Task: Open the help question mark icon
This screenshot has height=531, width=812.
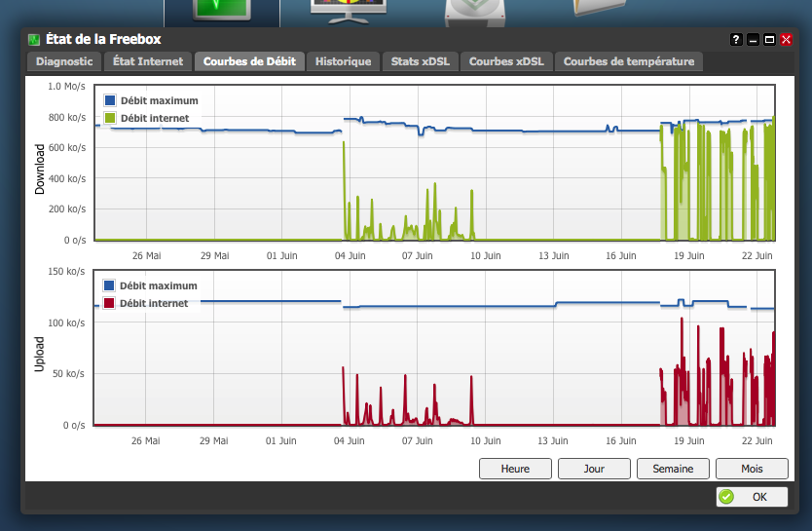Action: pos(736,39)
